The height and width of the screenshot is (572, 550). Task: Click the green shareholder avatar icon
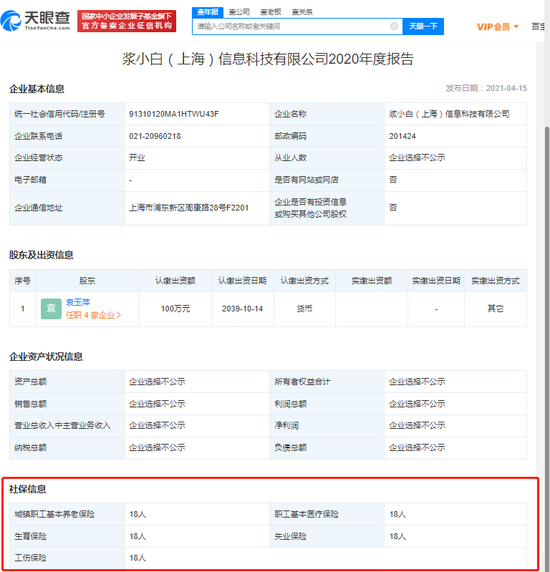(x=51, y=309)
